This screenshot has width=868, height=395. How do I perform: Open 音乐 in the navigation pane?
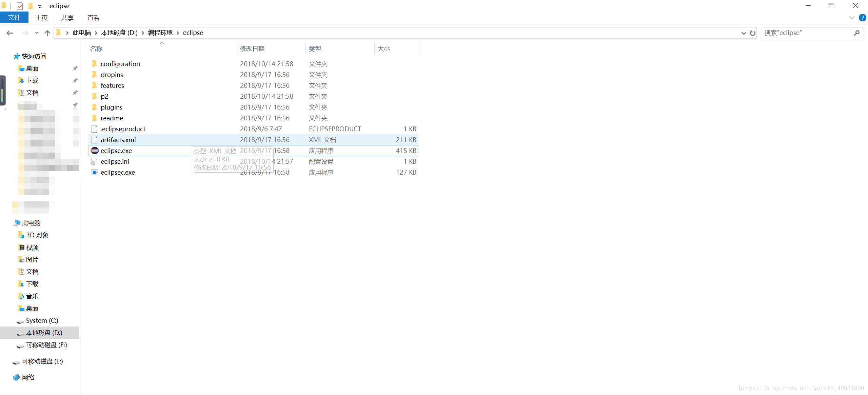pyautogui.click(x=32, y=296)
